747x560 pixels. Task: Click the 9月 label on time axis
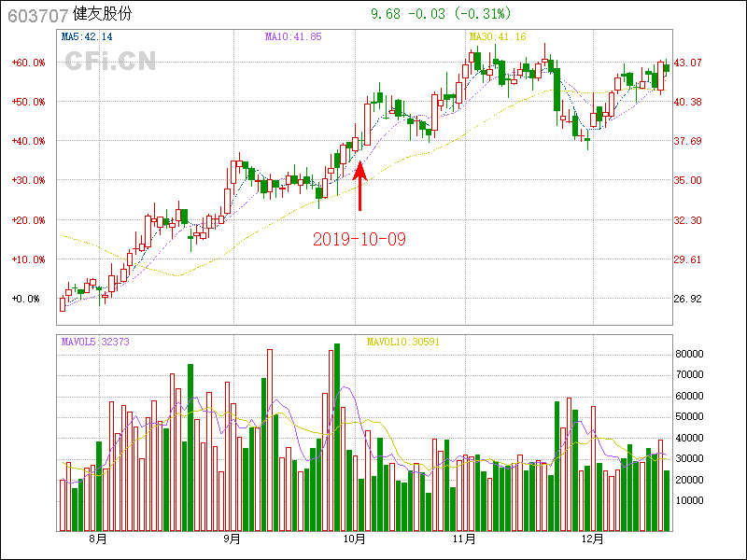233,539
